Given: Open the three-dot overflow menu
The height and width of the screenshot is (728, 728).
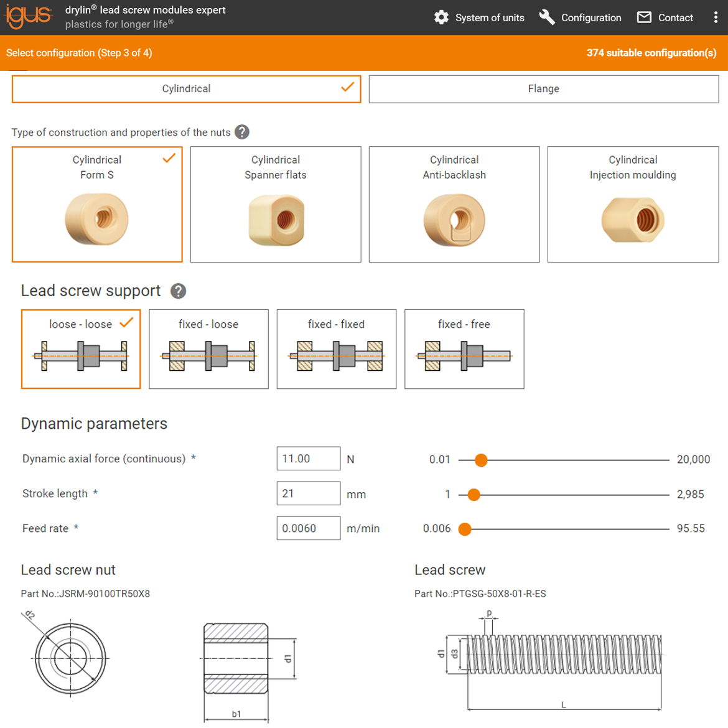Looking at the screenshot, I should coord(716,17).
